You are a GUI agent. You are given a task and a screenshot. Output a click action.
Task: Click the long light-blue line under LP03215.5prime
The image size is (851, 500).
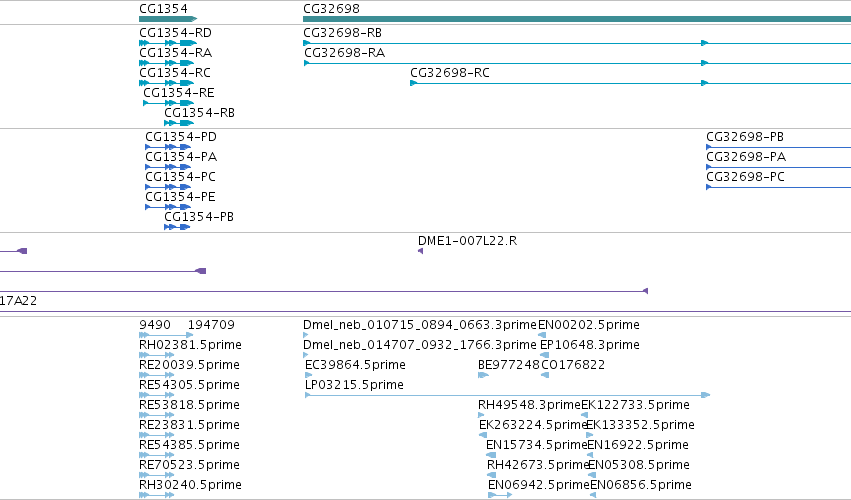pos(507,395)
